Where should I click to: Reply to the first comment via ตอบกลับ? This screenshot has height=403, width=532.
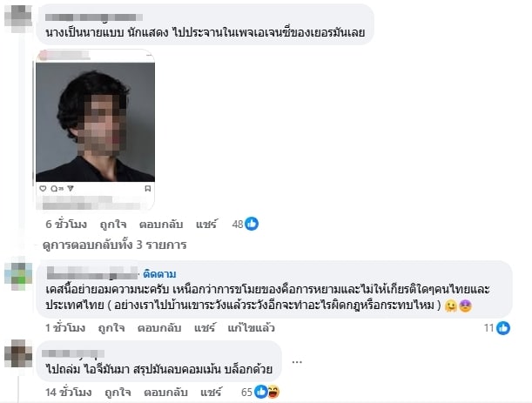[161, 225]
